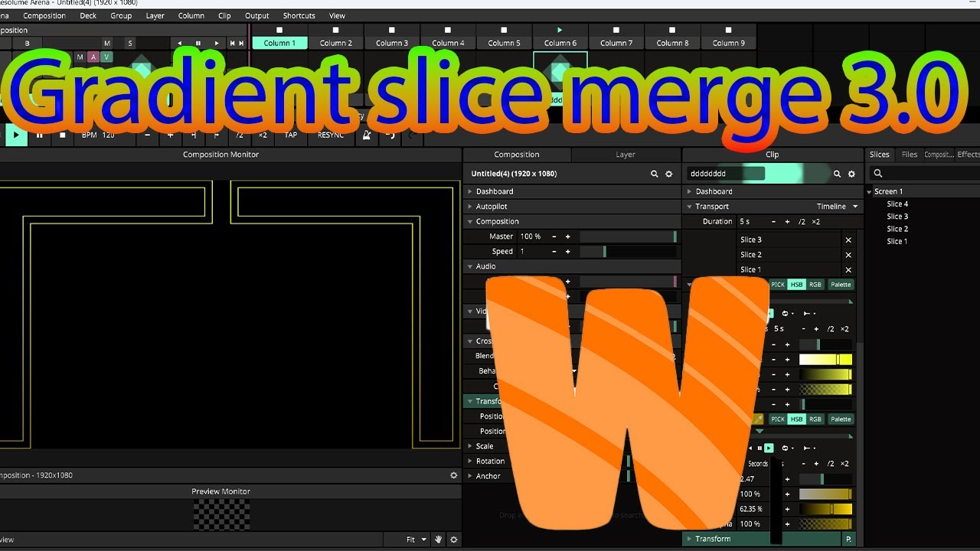980x551 pixels.
Task: Adjust the 62.35 % color slider
Action: (x=825, y=509)
